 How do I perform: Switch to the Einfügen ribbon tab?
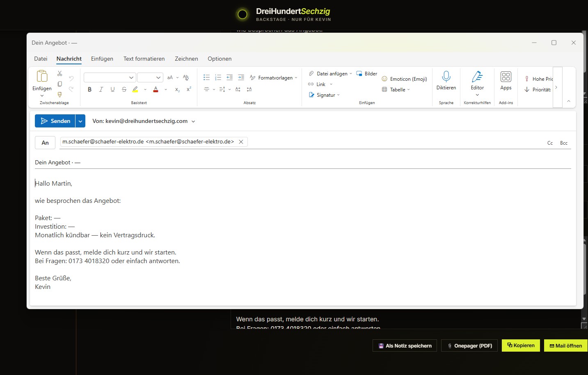(x=102, y=59)
